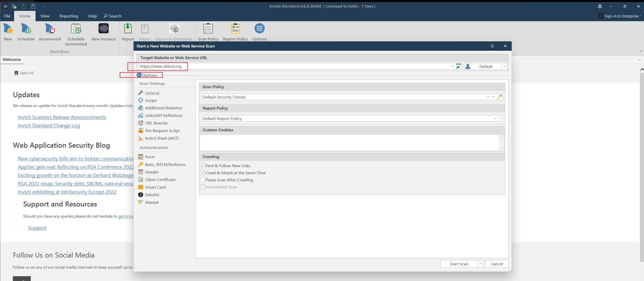Open Invicti Standard Change Log link

point(49,125)
